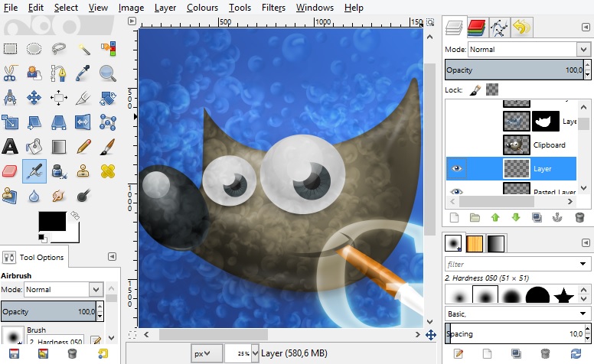The width and height of the screenshot is (594, 364).
Task: Reset colours to default black and white
Action: 42,238
